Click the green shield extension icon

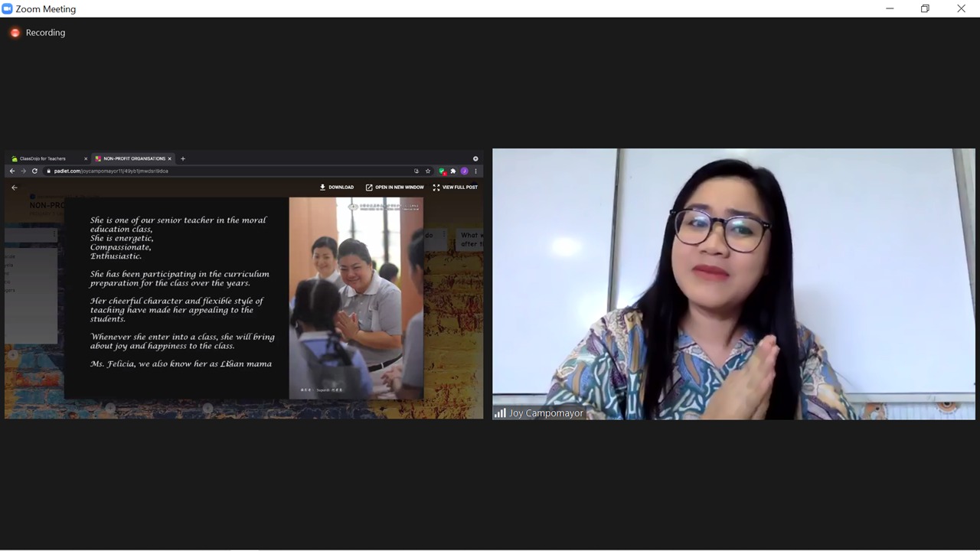click(442, 171)
